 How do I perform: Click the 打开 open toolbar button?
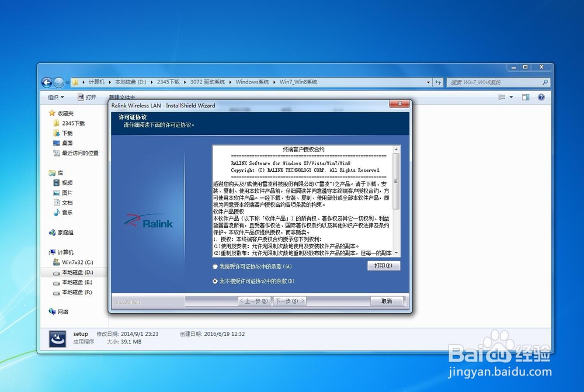(x=87, y=97)
